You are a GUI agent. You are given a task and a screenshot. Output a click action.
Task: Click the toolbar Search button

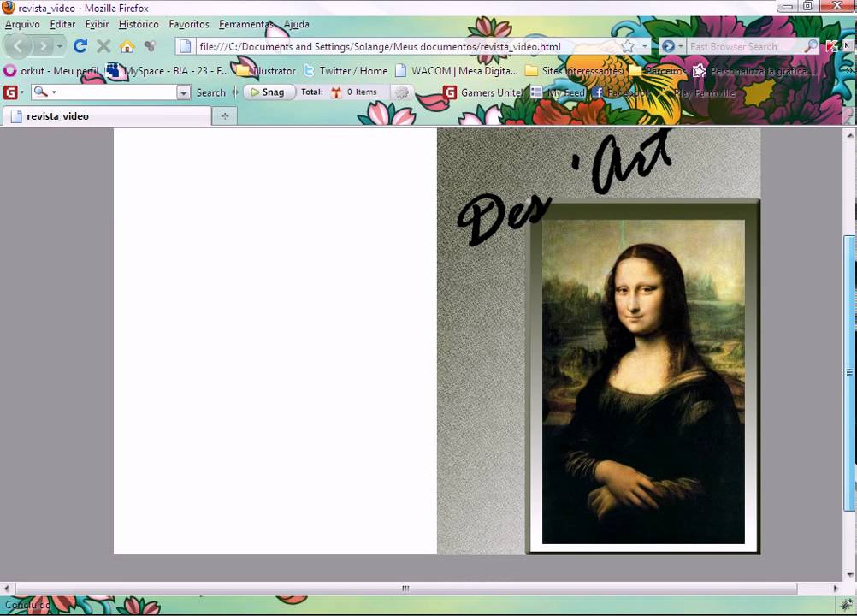pyautogui.click(x=211, y=92)
